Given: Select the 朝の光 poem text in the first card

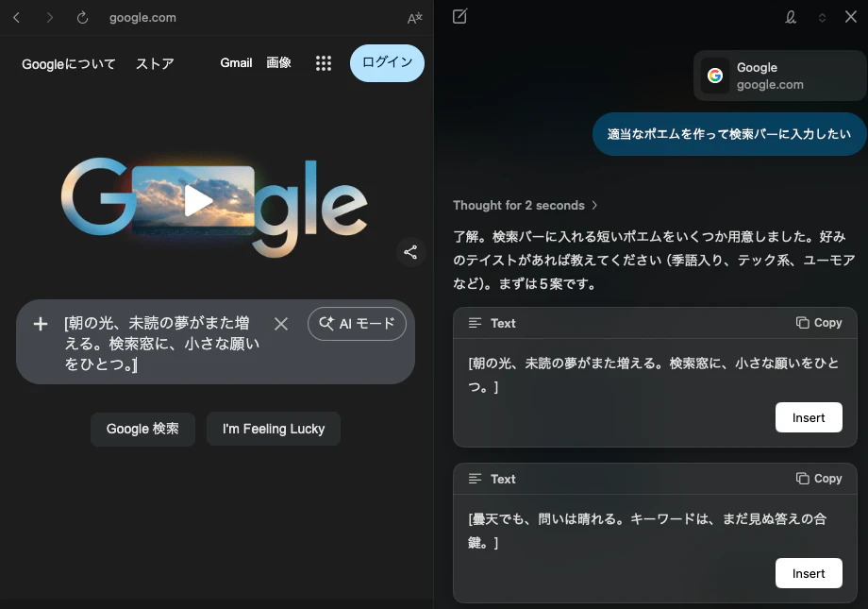Looking at the screenshot, I should coord(654,375).
